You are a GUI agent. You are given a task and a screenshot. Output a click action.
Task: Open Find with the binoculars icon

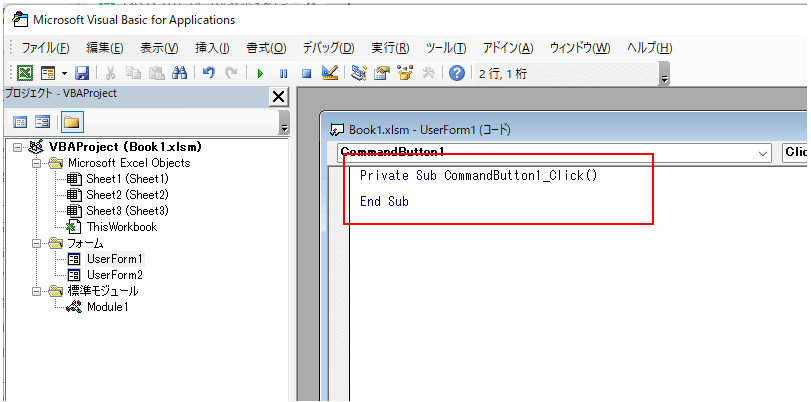click(179, 74)
